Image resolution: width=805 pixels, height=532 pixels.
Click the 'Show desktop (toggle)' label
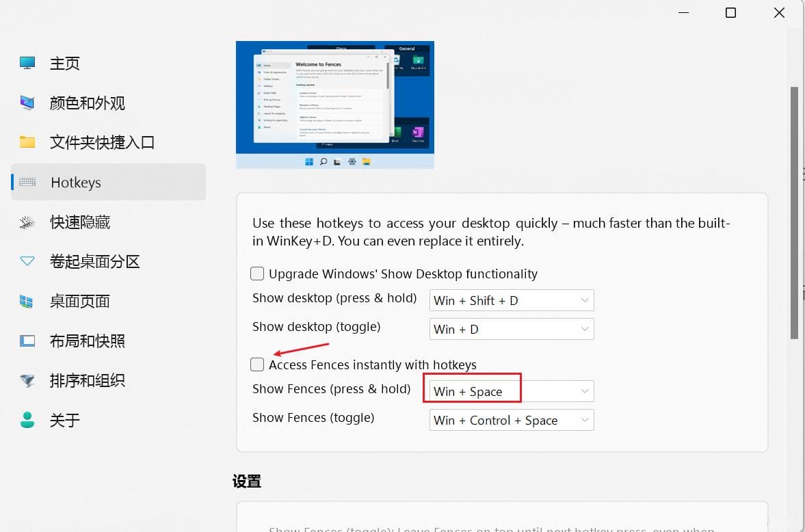pos(316,327)
